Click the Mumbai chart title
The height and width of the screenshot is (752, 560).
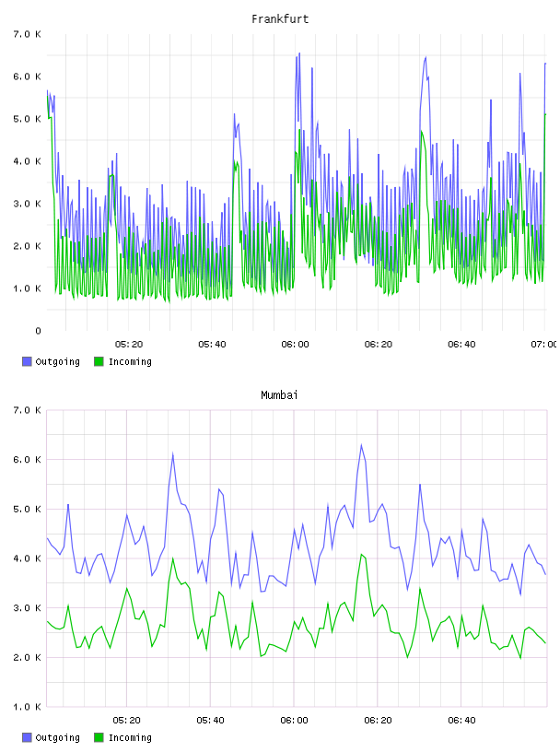coord(279,395)
